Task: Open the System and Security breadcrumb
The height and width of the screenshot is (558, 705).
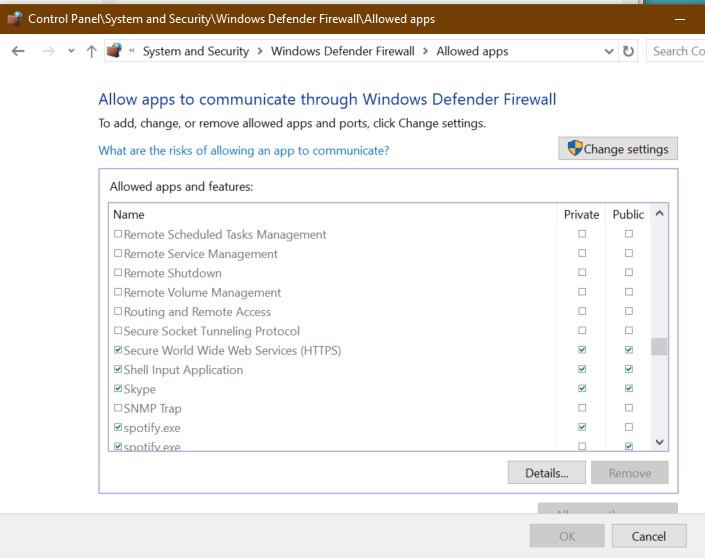Action: (196, 51)
